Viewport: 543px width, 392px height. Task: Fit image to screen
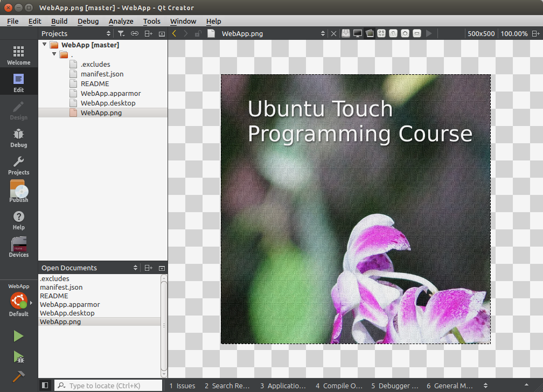pos(381,33)
